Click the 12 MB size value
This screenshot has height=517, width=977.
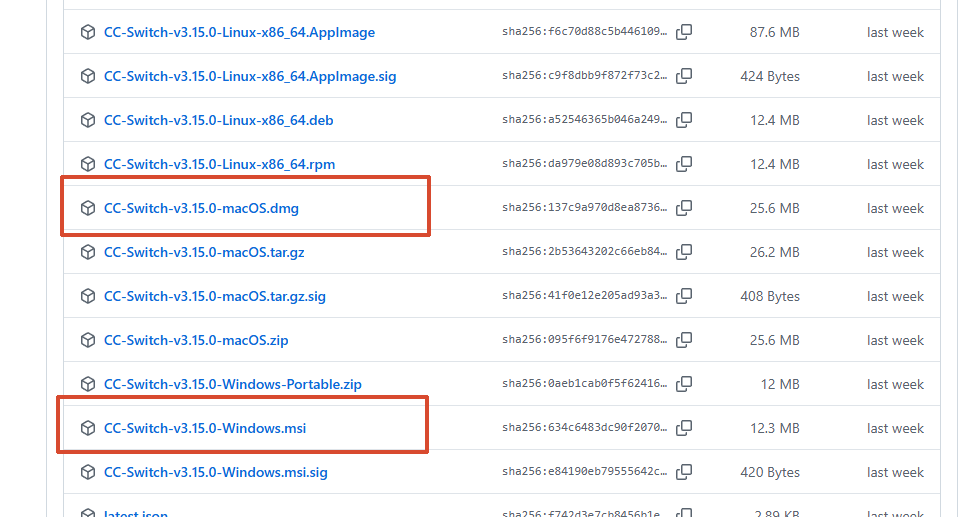coord(780,384)
